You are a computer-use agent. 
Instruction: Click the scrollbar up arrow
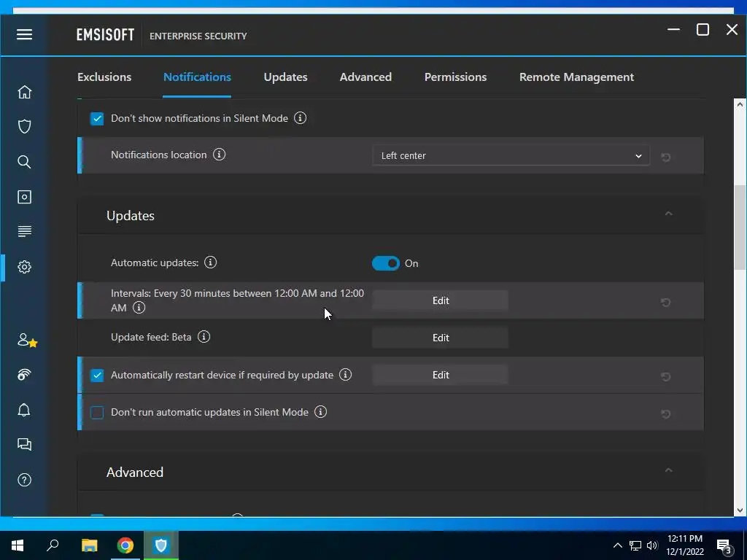click(740, 104)
